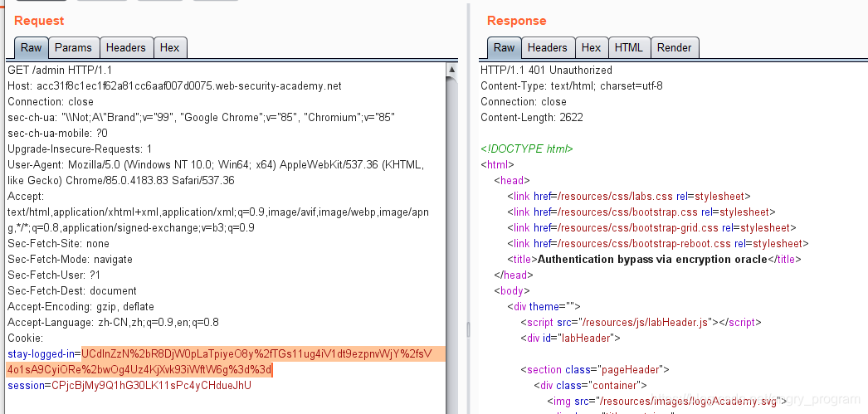Click the stay-logged-in cookie name

(42, 353)
